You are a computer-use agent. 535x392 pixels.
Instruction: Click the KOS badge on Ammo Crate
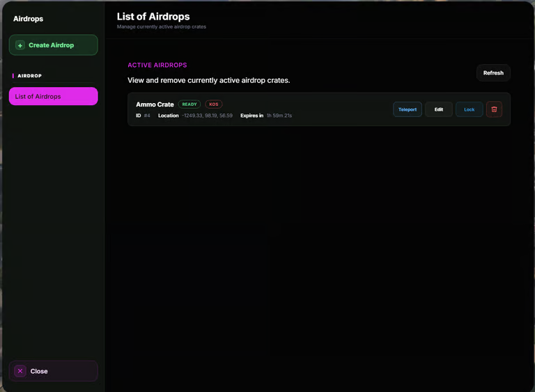click(214, 104)
